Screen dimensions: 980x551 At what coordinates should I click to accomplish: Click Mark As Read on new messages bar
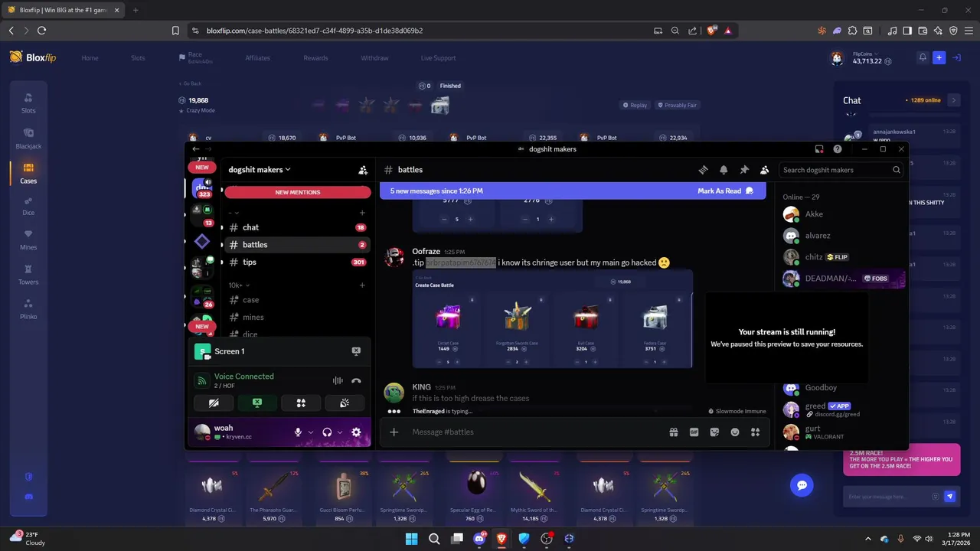[725, 191]
